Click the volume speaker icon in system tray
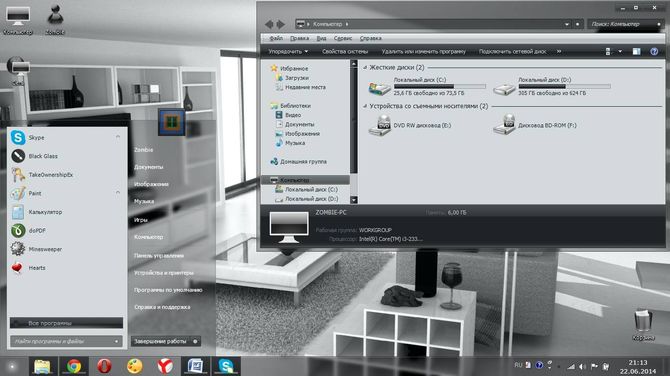 point(582,367)
